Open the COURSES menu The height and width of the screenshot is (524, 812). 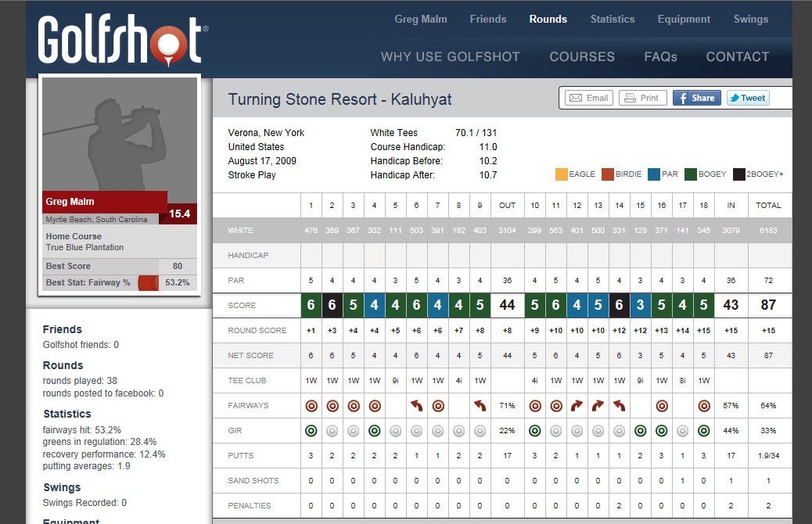point(582,56)
